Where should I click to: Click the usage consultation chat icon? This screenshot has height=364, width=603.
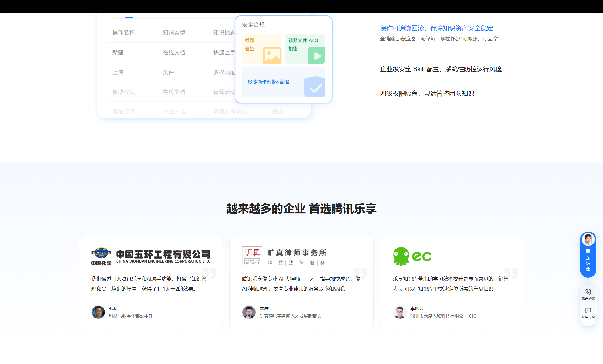[588, 310]
